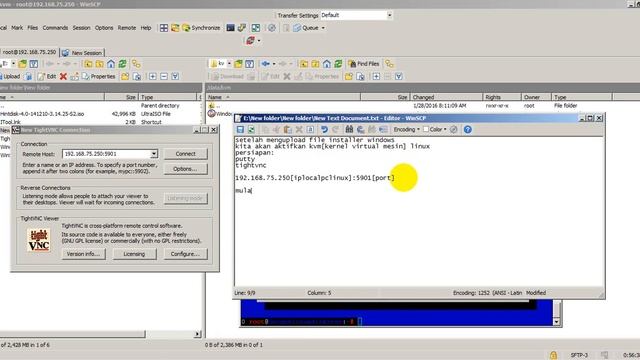Click root@192.168.75.250 session tab
Viewport: 640px width, 360px height.
click(x=29, y=52)
